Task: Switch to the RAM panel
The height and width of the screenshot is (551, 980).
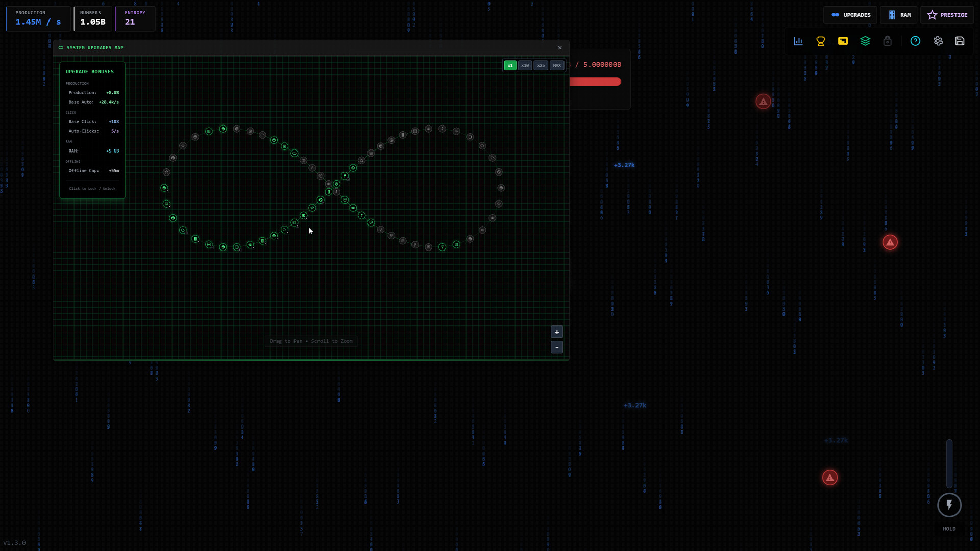Action: tap(899, 15)
